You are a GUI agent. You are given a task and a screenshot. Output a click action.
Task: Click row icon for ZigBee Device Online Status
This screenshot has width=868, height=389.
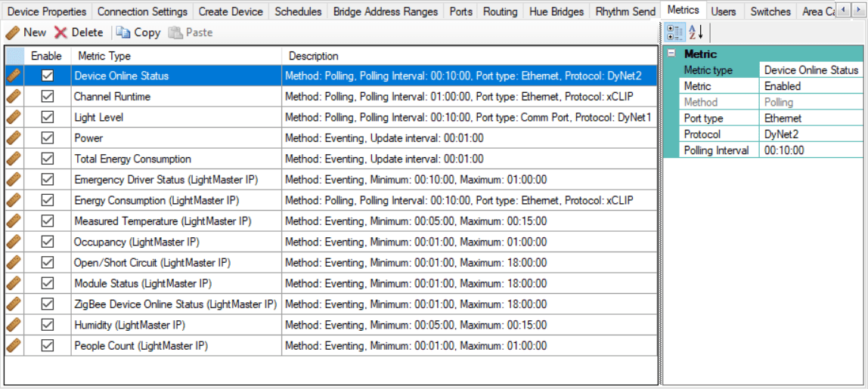(14, 304)
